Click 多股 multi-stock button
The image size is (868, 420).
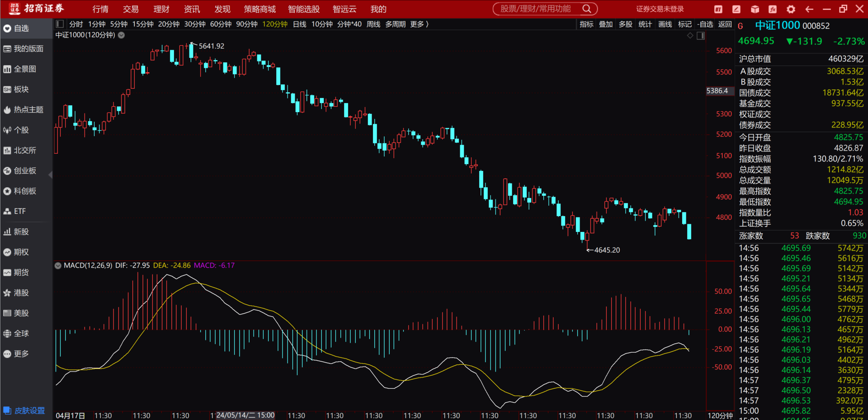point(626,24)
